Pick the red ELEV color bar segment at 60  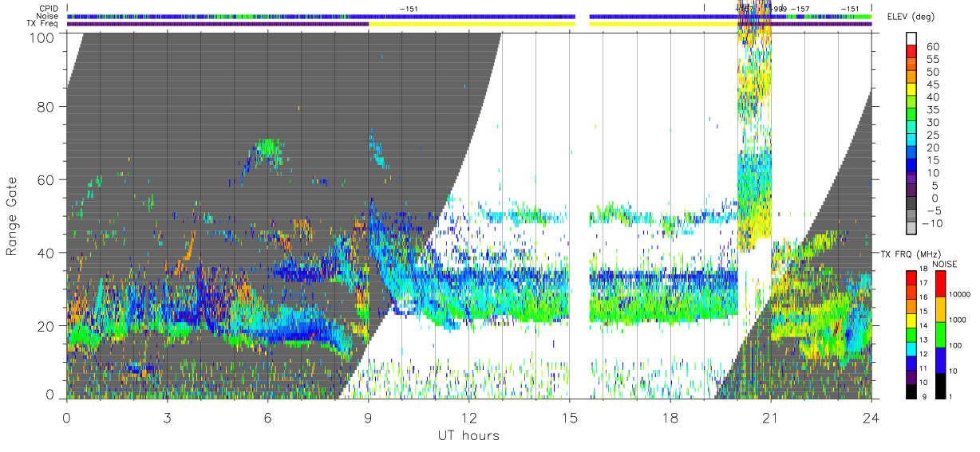pyautogui.click(x=912, y=50)
